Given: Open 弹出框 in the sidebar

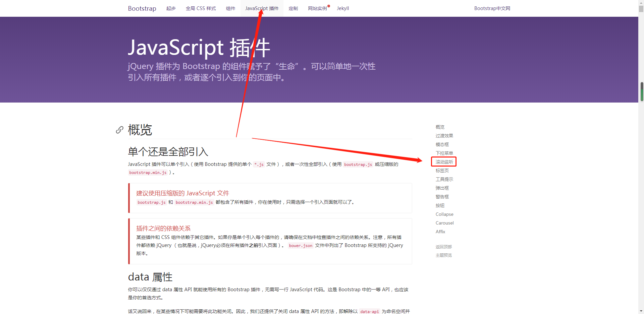Looking at the screenshot, I should point(442,188).
